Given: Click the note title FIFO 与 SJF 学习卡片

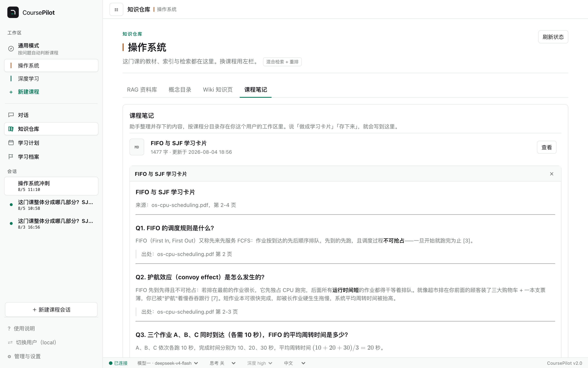Looking at the screenshot, I should pyautogui.click(x=179, y=143).
